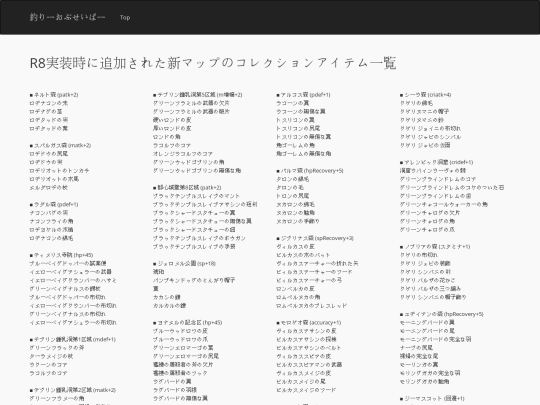
Task: Select the item ロンドの角
Action: [167, 137]
